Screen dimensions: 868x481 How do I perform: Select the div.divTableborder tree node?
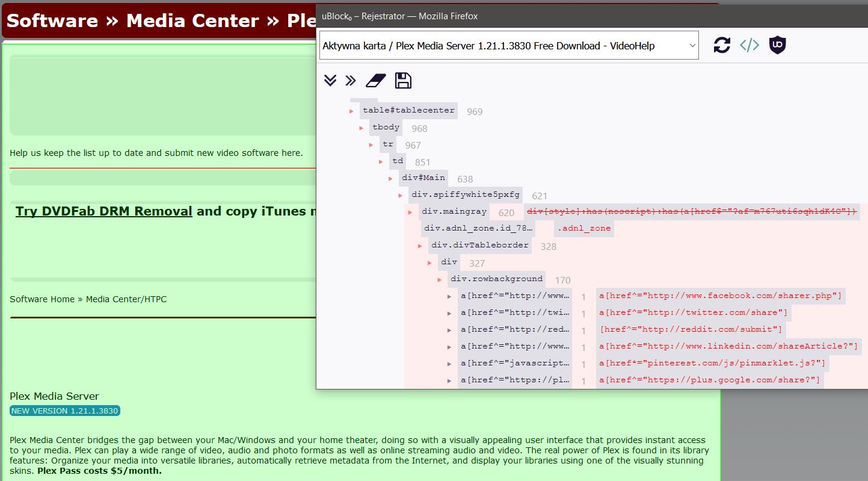tap(480, 245)
